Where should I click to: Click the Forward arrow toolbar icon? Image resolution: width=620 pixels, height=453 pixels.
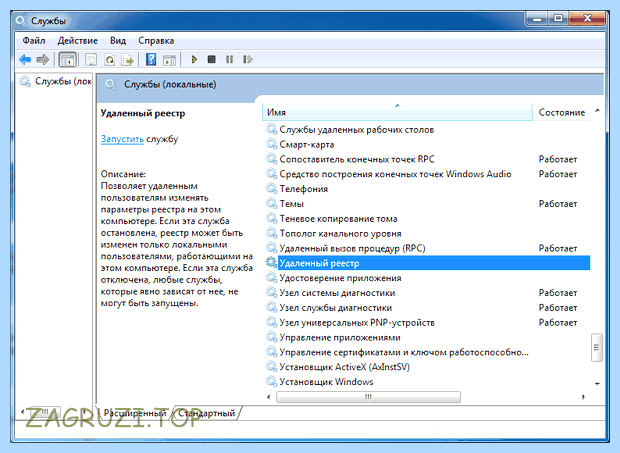point(42,60)
